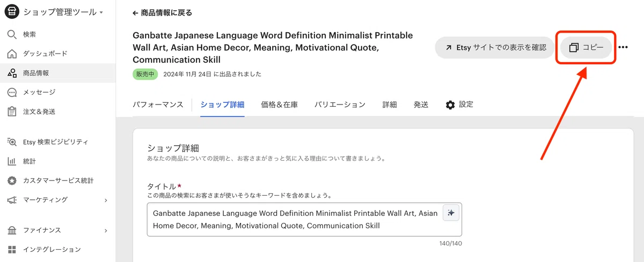Open the 注文＆発送 clipboard icon

pos(12,112)
